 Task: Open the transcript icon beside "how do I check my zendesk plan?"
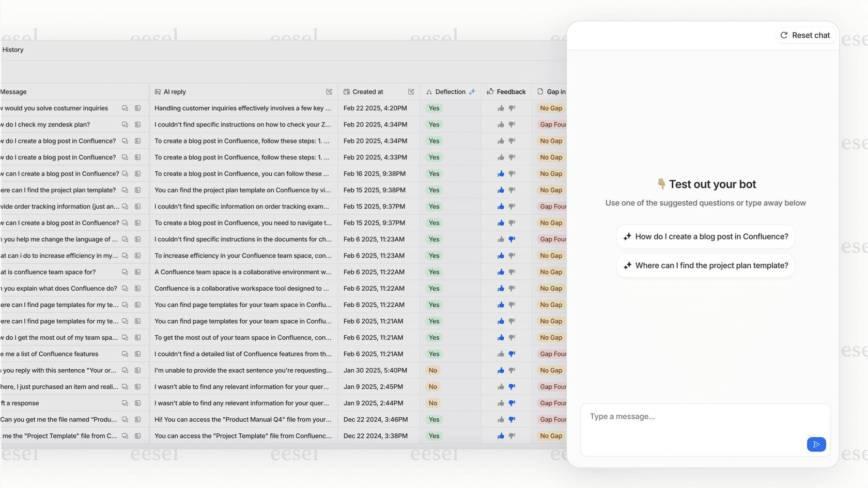(137, 124)
